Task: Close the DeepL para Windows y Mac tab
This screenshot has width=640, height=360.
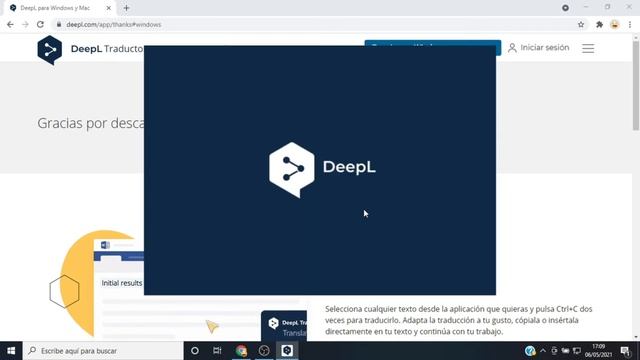Action: [x=109, y=8]
